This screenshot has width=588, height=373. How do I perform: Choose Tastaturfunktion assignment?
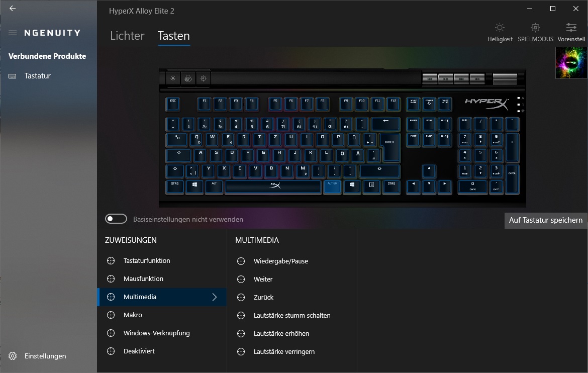[162, 260]
